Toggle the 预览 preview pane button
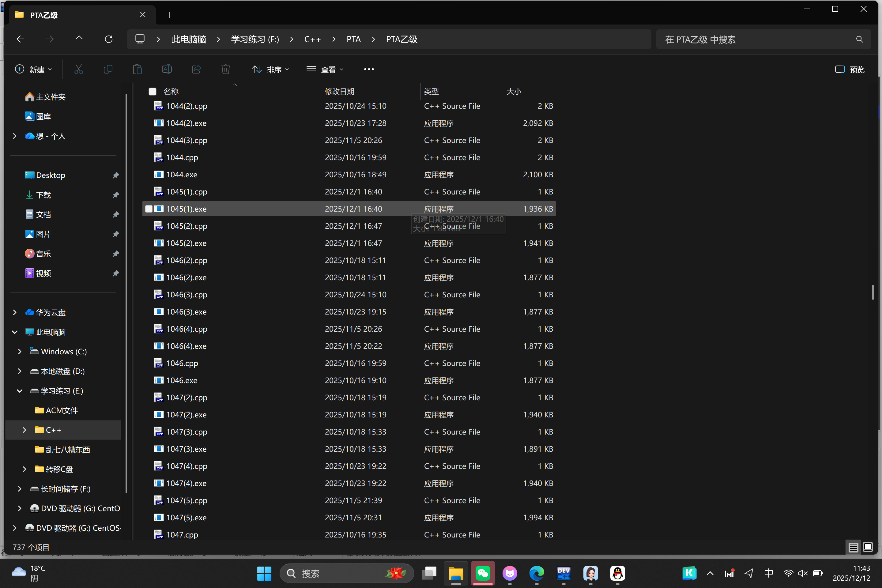Viewport: 882px width, 588px height. (x=850, y=70)
